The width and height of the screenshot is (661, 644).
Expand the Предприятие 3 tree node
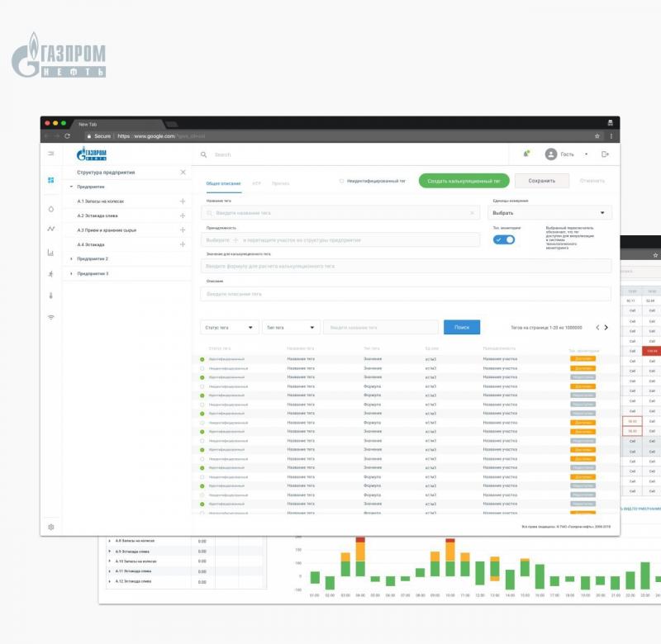(71, 274)
